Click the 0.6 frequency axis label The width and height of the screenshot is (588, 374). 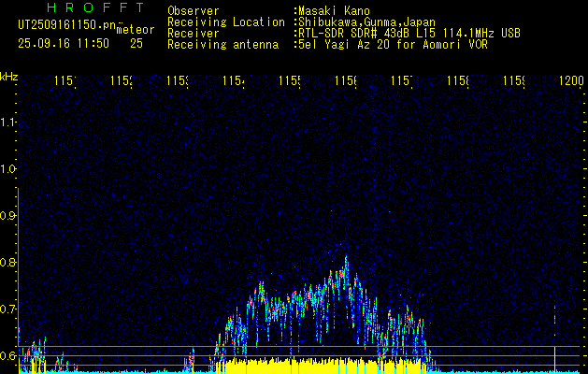7,355
